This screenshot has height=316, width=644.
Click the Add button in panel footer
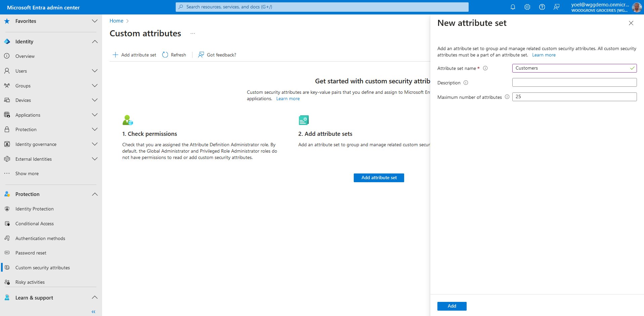pos(452,306)
